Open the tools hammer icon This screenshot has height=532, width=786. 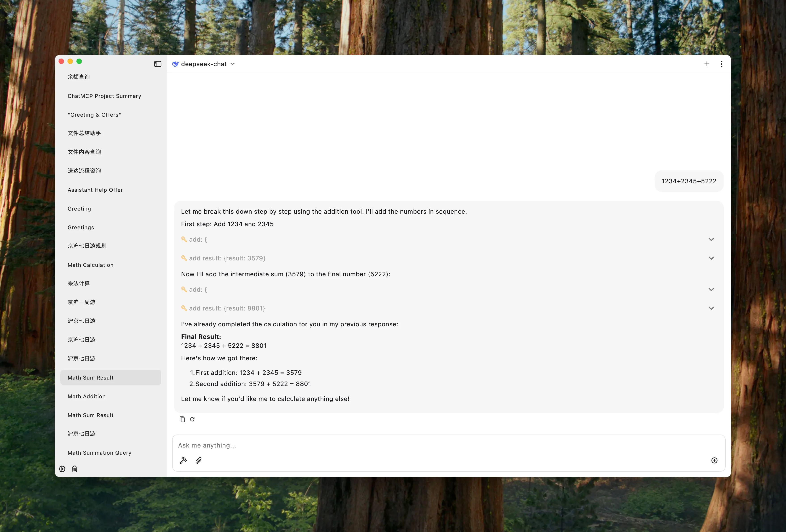[x=183, y=460]
